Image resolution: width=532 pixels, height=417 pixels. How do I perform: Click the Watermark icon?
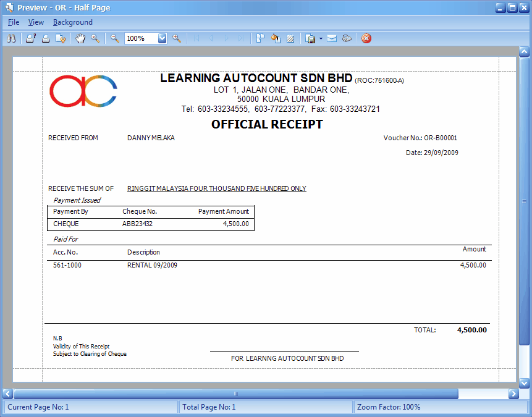[290, 38]
